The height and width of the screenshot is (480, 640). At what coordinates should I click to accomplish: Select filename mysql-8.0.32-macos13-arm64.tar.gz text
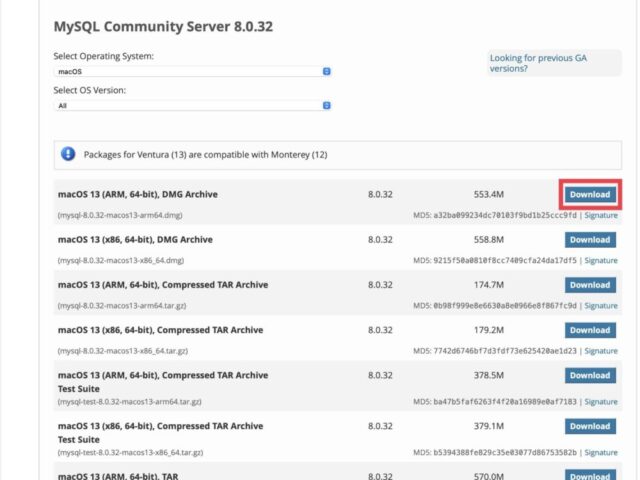coord(122,306)
